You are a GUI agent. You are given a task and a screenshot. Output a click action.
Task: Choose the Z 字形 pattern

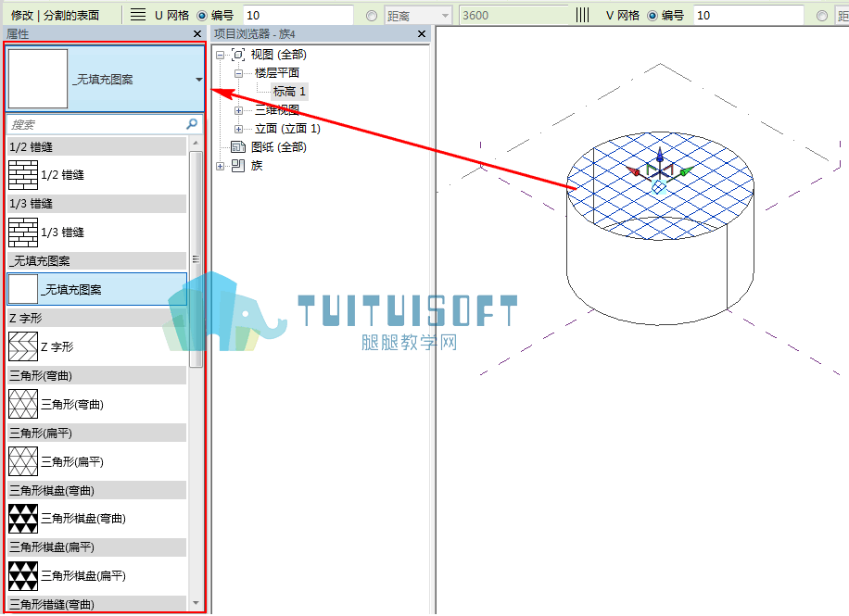97,346
